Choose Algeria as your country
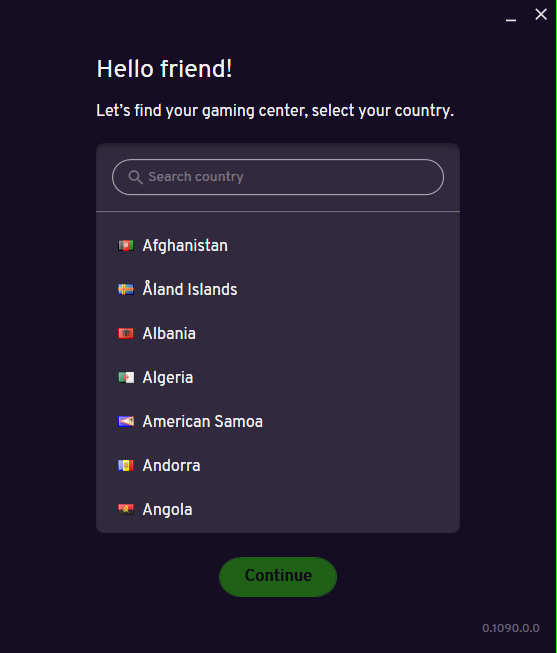 click(x=278, y=378)
